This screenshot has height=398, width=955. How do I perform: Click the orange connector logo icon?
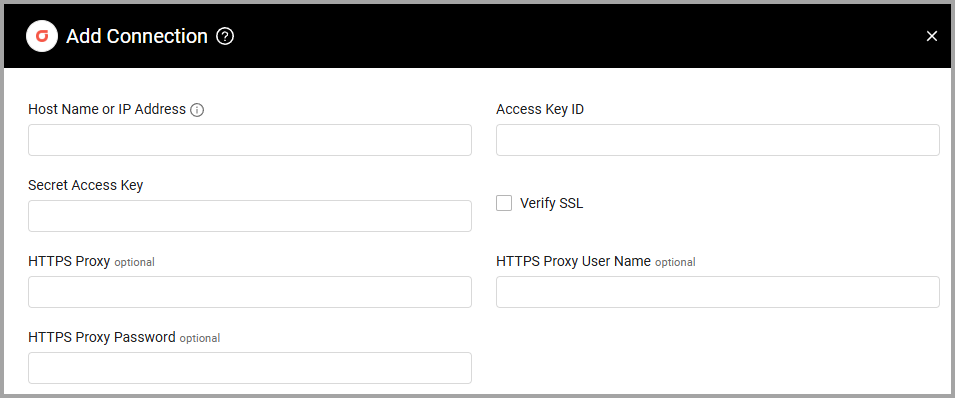coord(41,37)
